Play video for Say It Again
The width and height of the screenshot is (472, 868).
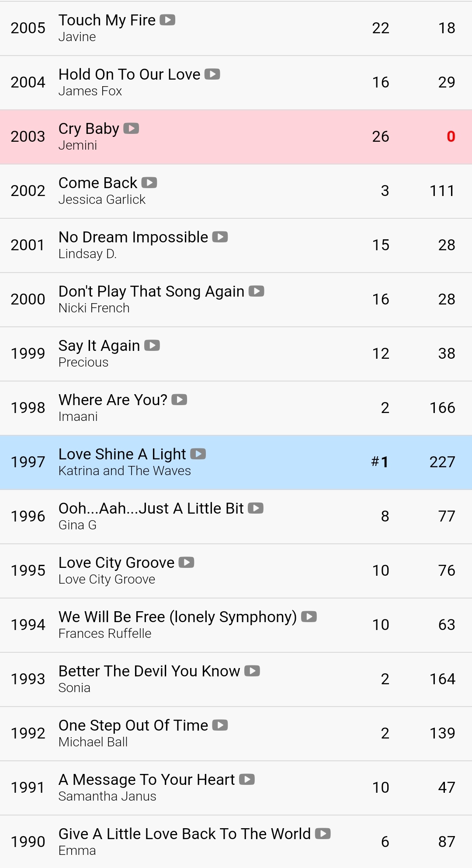(152, 346)
